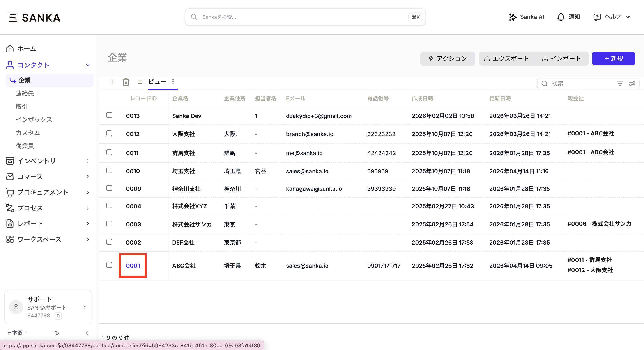Click the trash delete icon in toolbar
Image resolution: width=644 pixels, height=350 pixels.
(x=126, y=82)
